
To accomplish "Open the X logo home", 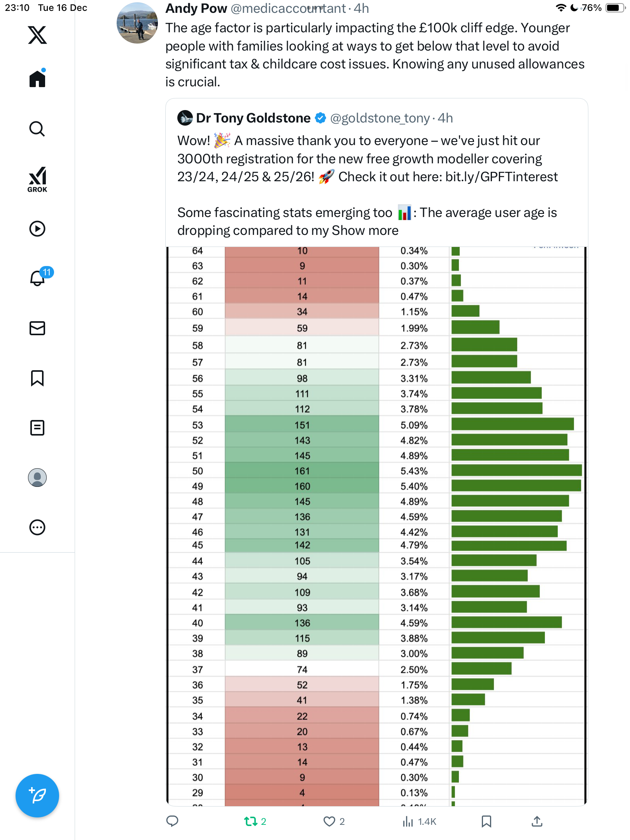I will (x=37, y=35).
